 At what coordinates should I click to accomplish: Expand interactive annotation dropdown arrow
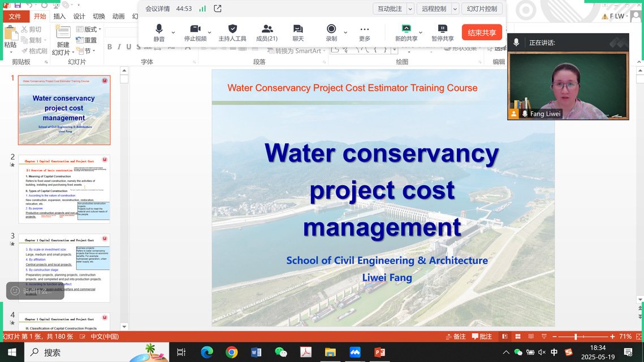point(410,8)
